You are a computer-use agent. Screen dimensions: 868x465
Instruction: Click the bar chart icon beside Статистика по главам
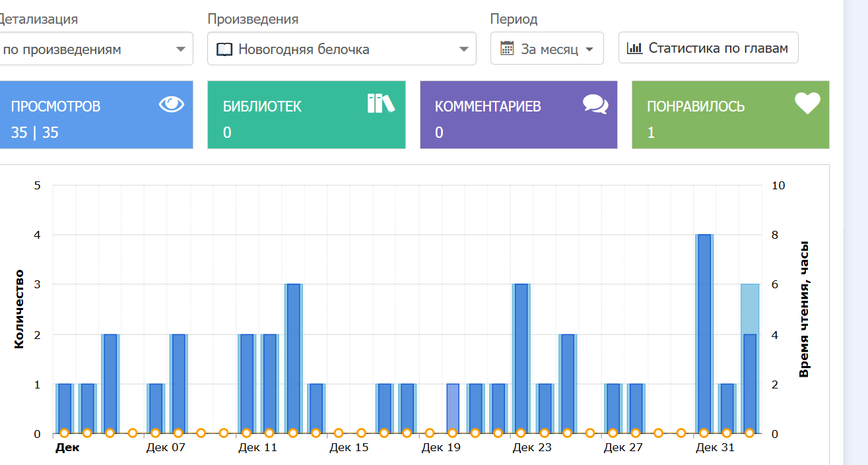pyautogui.click(x=634, y=48)
